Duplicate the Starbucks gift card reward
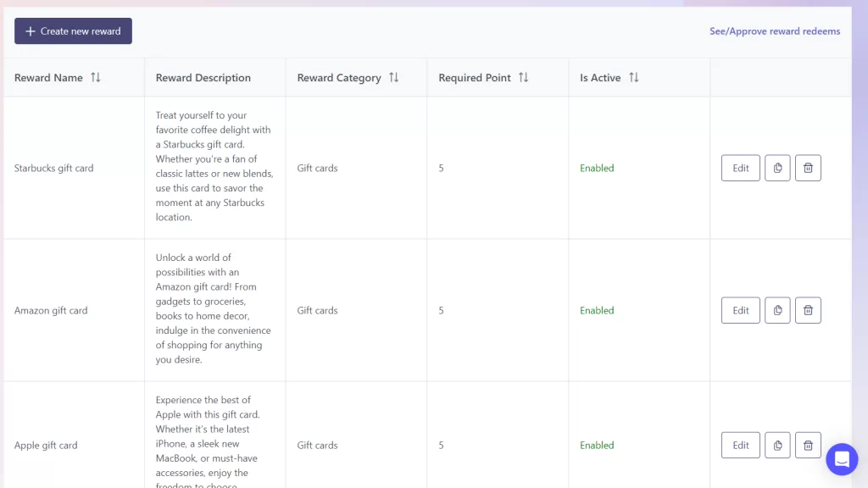 (777, 168)
